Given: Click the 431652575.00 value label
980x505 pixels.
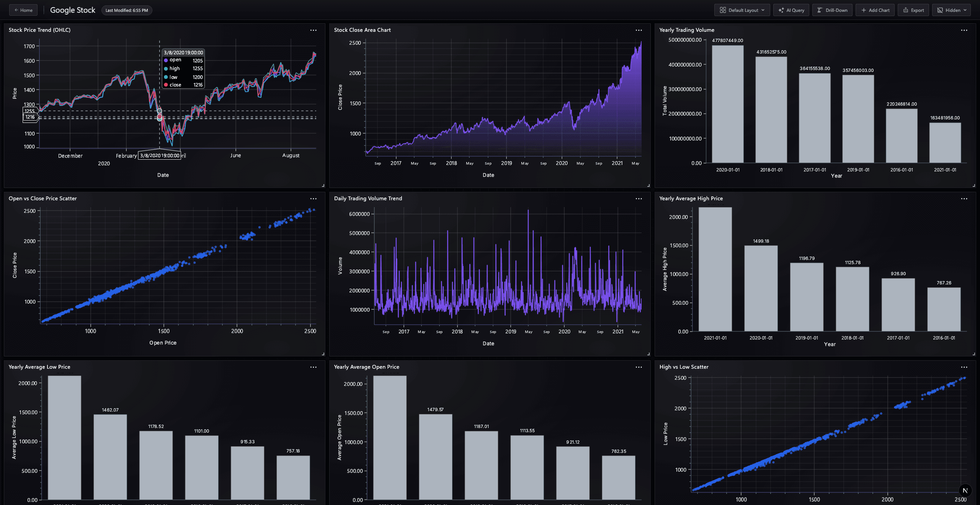Looking at the screenshot, I should coord(771,52).
